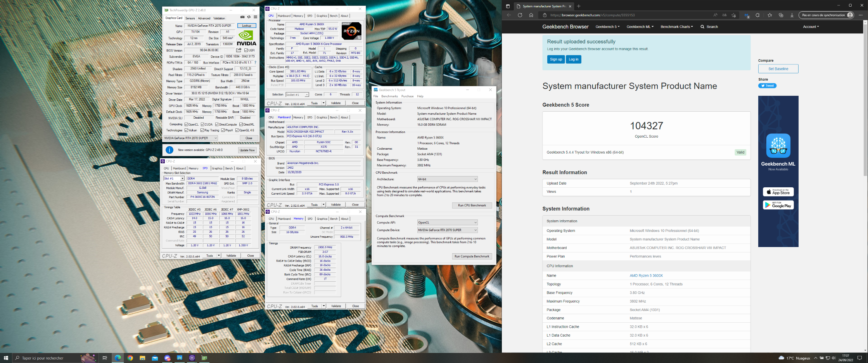Click the blue info icon in GPU-Z update bar
The image size is (868, 363).
(169, 150)
